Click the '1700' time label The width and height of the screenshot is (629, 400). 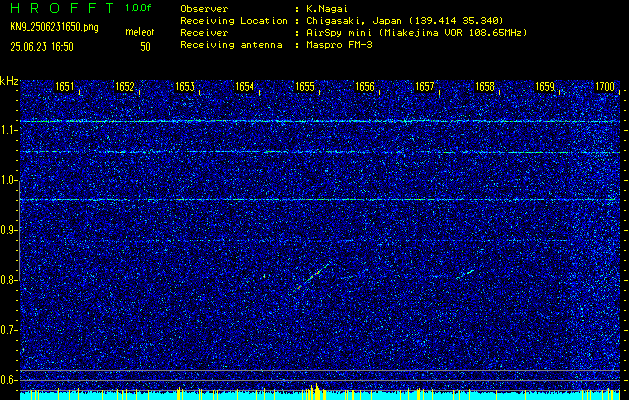[x=605, y=87]
